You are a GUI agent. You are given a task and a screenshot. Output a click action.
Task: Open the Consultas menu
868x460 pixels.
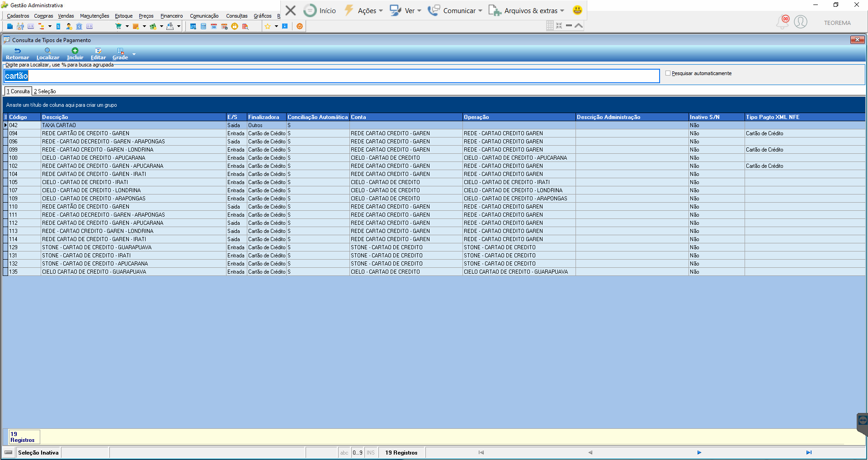click(237, 16)
